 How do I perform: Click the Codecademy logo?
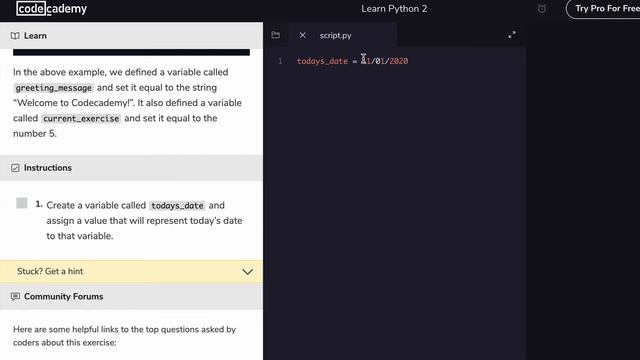(x=51, y=9)
